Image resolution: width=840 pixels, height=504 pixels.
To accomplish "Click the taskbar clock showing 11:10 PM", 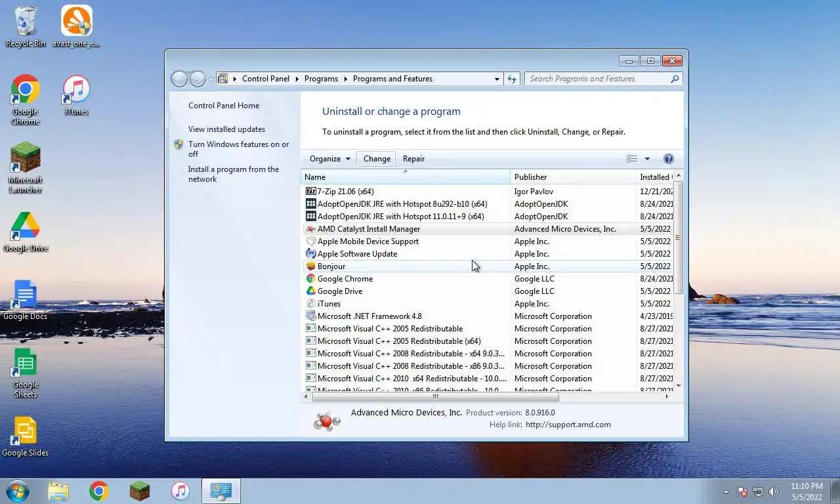I will click(x=807, y=492).
